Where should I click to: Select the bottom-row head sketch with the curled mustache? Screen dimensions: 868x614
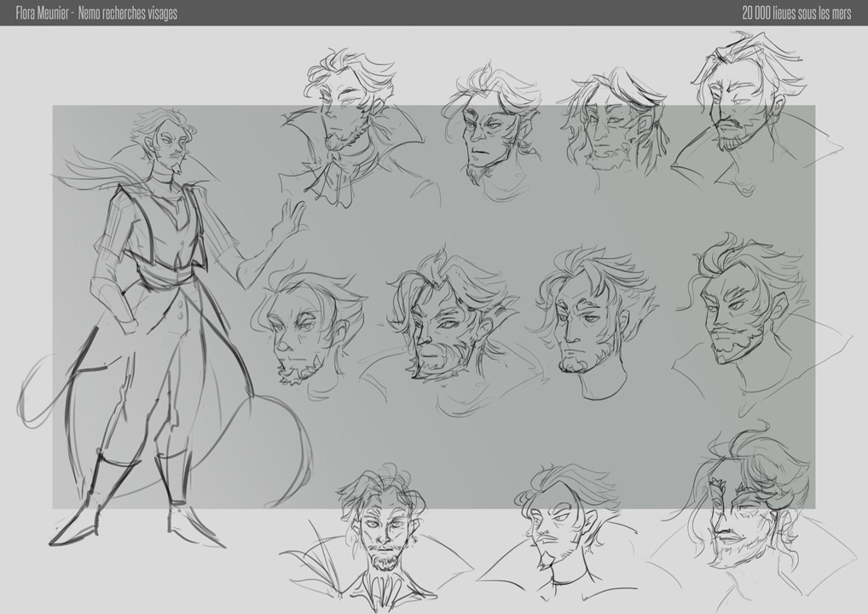(556, 531)
